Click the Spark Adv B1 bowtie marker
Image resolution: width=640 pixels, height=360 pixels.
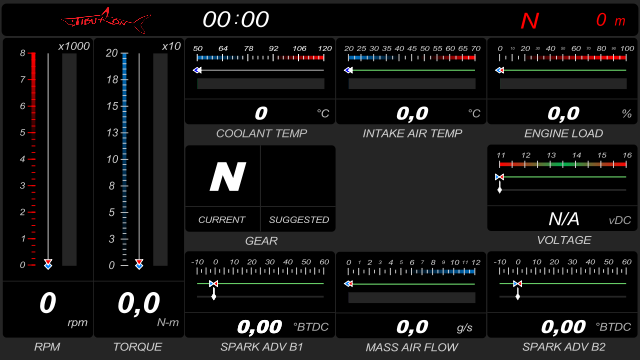point(213,284)
